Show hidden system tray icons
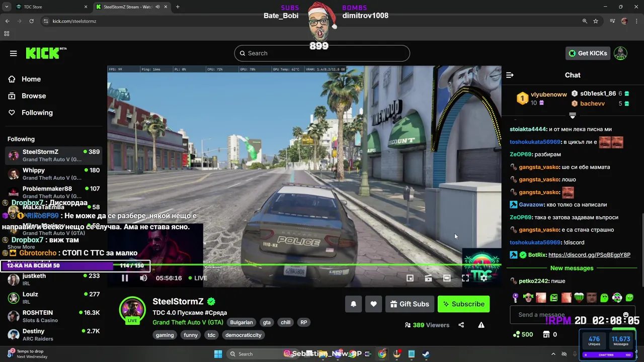The image size is (644, 362). pos(553,354)
